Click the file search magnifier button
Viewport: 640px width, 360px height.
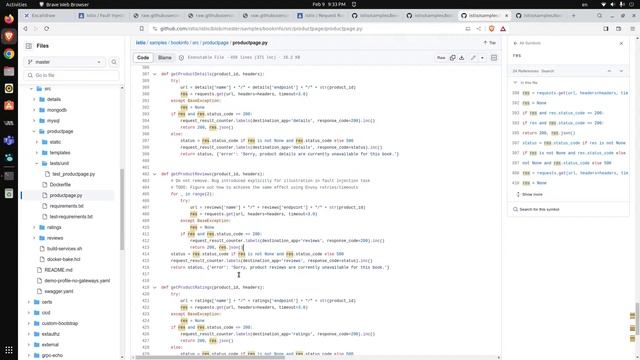click(x=114, y=62)
